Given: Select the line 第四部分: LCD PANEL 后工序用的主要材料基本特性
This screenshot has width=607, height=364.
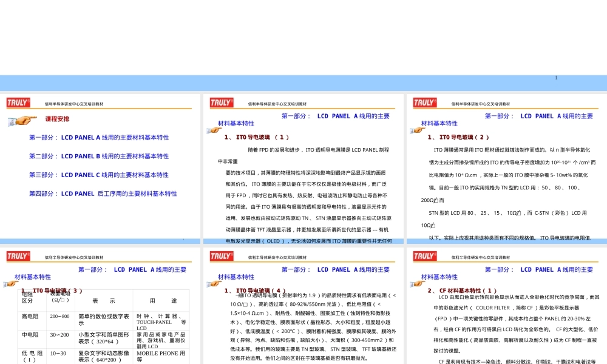Looking at the screenshot, I should (x=103, y=194).
